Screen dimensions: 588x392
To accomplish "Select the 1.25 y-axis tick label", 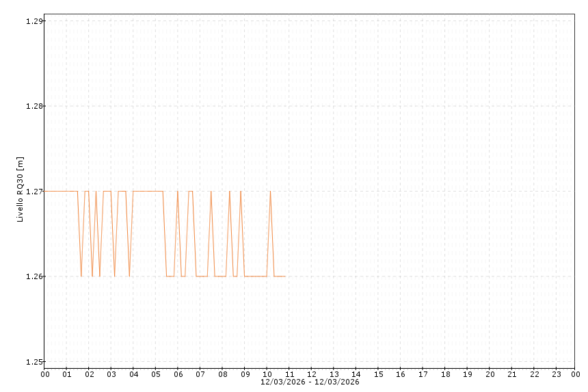I will [34, 361].
